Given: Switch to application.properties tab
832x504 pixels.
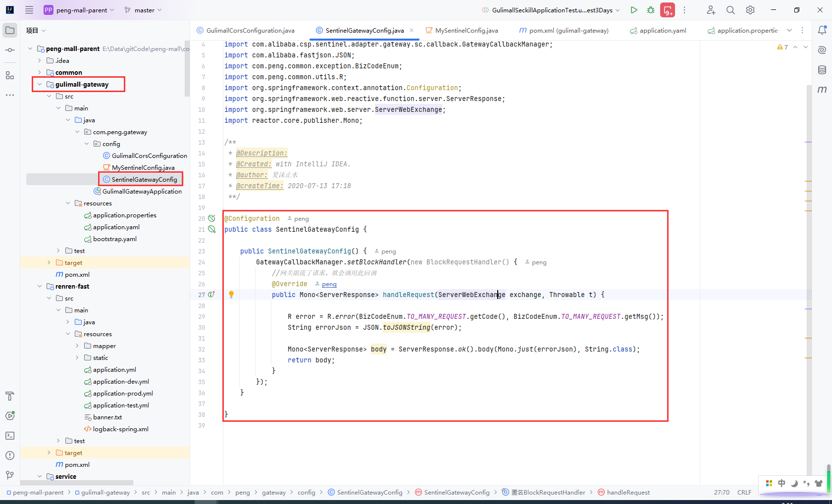Looking at the screenshot, I should point(743,30).
